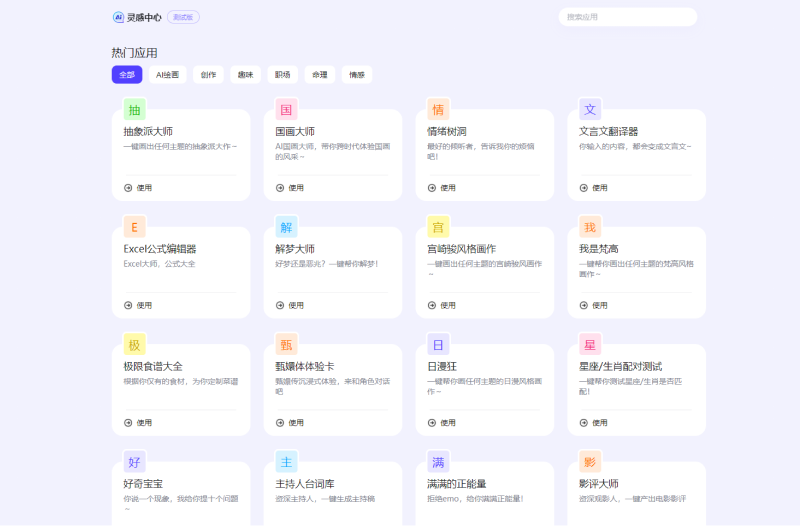
Task: Click the orange 影 icon of 影评大师
Action: (590, 462)
